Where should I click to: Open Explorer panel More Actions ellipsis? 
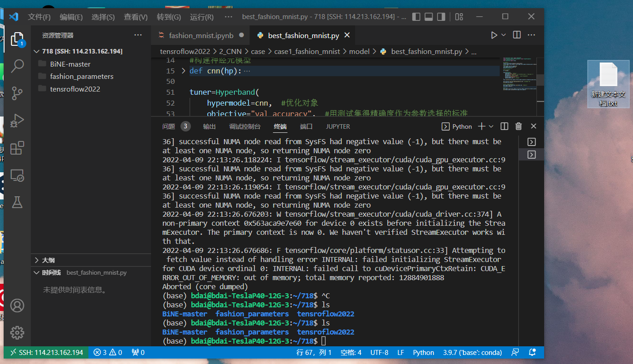pyautogui.click(x=138, y=35)
